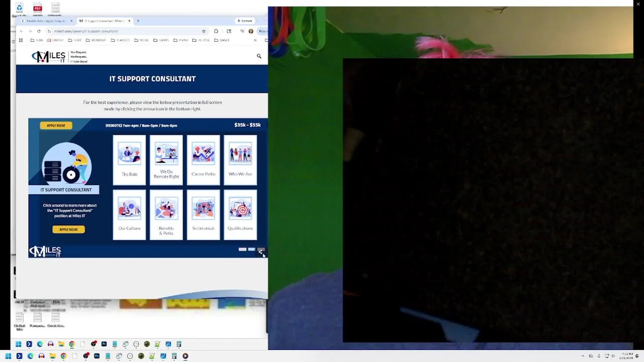Screen dimensions: 644x362
Task: Open File Explorer from the taskbar
Action: [x=52, y=356]
